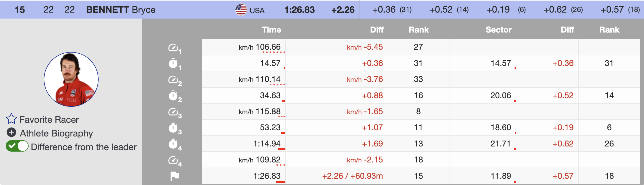Screen dimensions: 644x185
Task: Click the speed trap 1 speedometer icon
Action: click(173, 47)
